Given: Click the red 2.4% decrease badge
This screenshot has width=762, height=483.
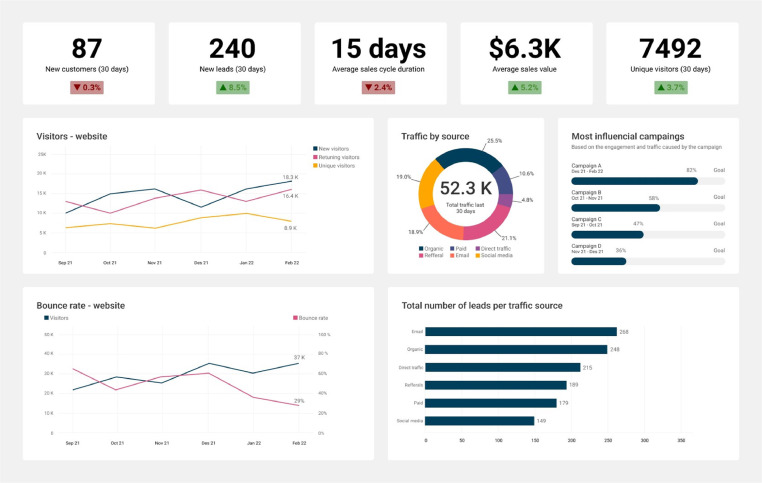Looking at the screenshot, I should point(378,87).
